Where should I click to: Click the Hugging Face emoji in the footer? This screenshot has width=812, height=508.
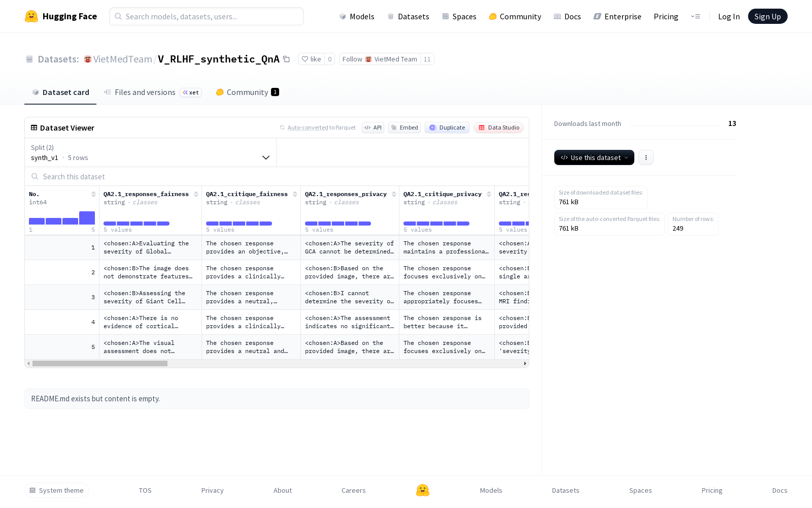pos(423,490)
